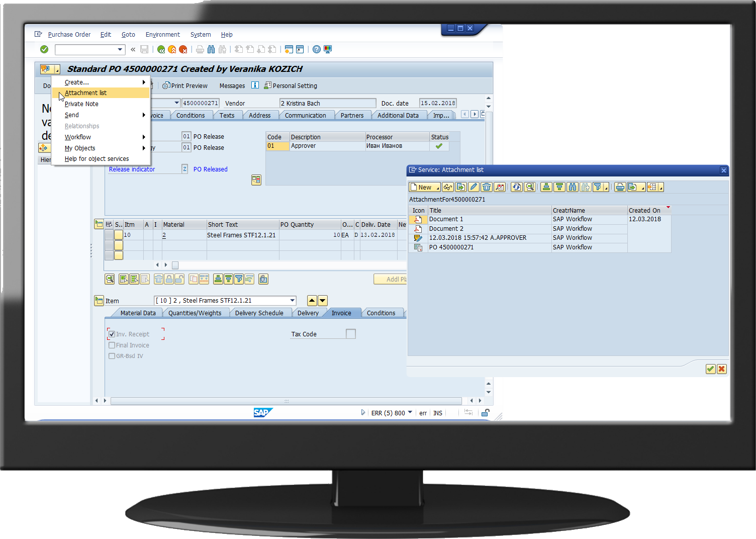Collapse the item overview section toggle
Image resolution: width=756 pixels, height=539 pixels.
[x=99, y=224]
